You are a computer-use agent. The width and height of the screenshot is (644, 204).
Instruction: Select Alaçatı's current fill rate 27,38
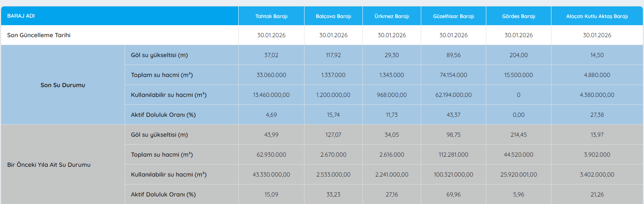pos(597,115)
